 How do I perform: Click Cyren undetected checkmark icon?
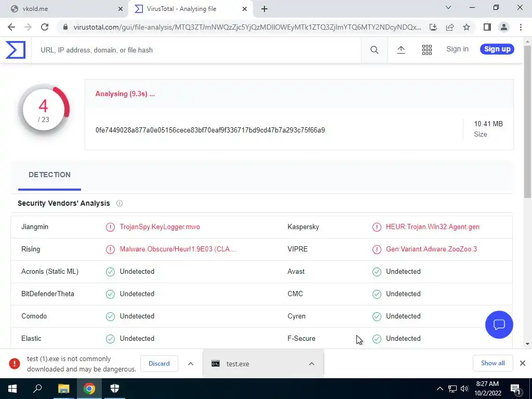377,316
